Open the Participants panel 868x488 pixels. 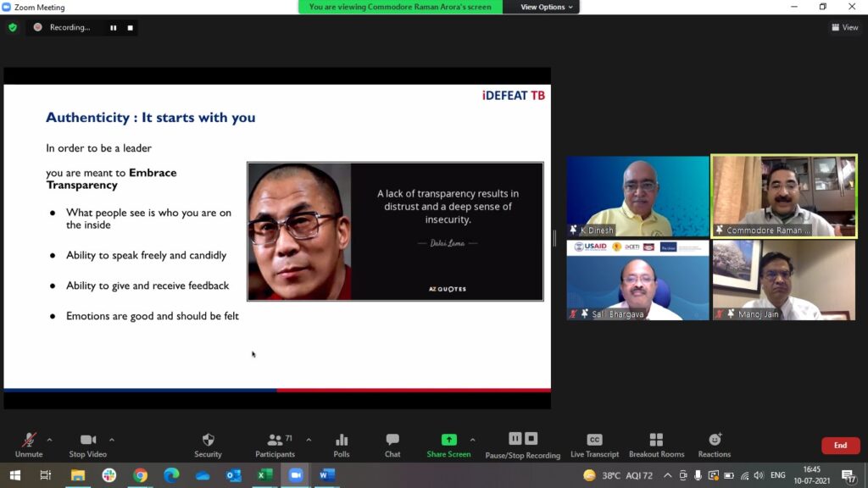(275, 445)
